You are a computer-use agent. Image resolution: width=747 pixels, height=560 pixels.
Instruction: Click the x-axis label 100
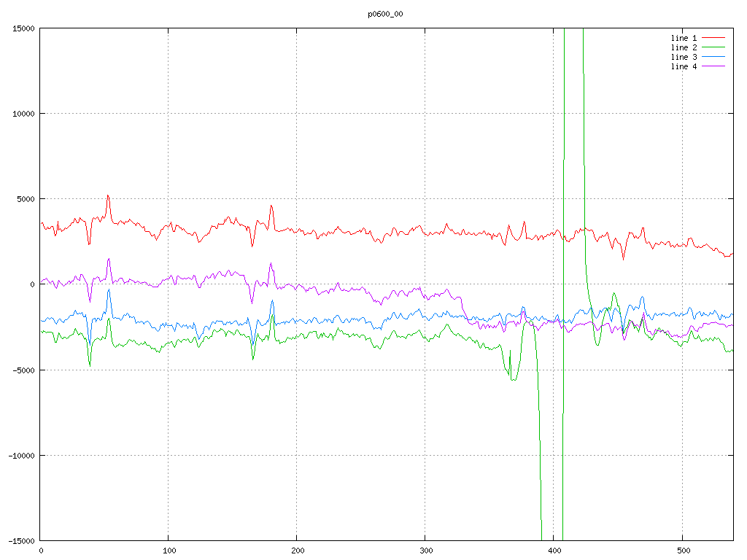tap(169, 551)
